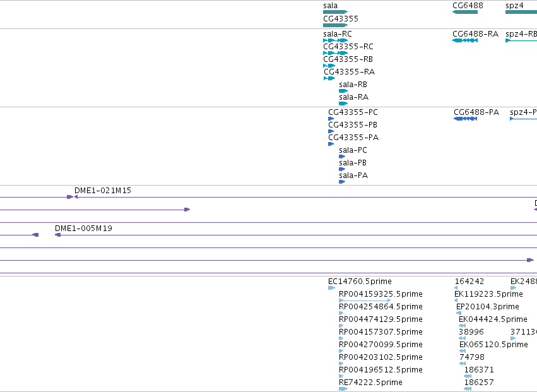Select EST EC14760.5prime

[x=331, y=288]
